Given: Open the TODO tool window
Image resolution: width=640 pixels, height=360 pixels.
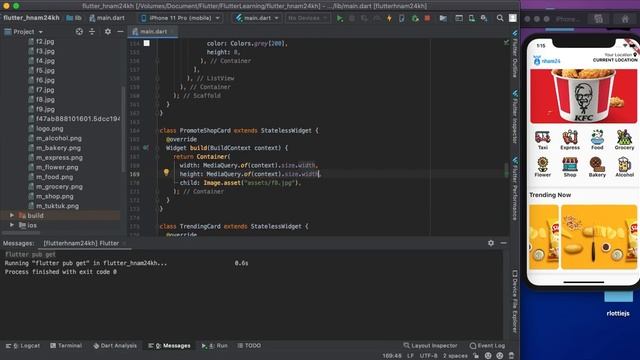Looking at the screenshot, I should click(249, 346).
